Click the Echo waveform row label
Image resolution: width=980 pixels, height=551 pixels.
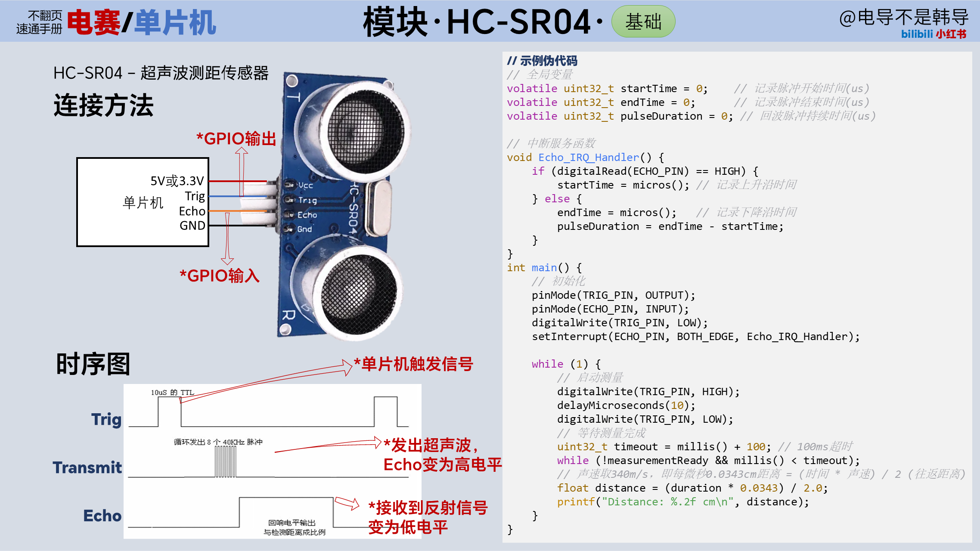(102, 516)
